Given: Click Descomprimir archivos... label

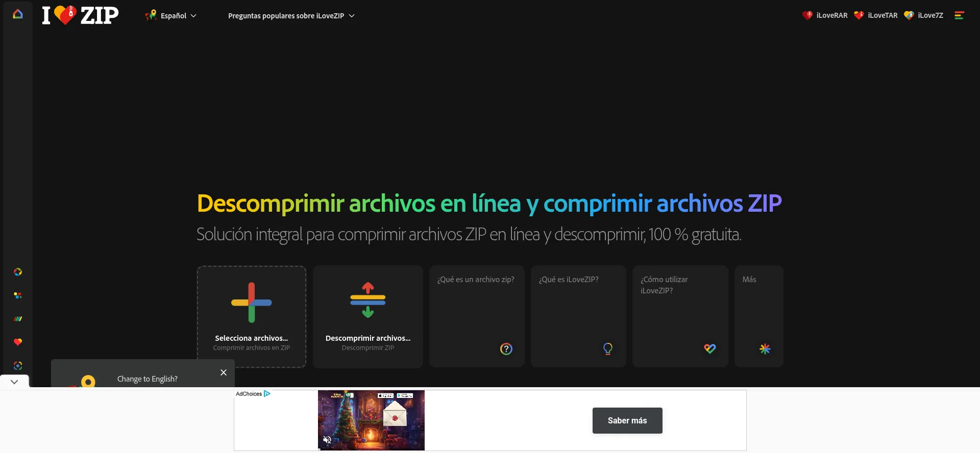Looking at the screenshot, I should (368, 338).
